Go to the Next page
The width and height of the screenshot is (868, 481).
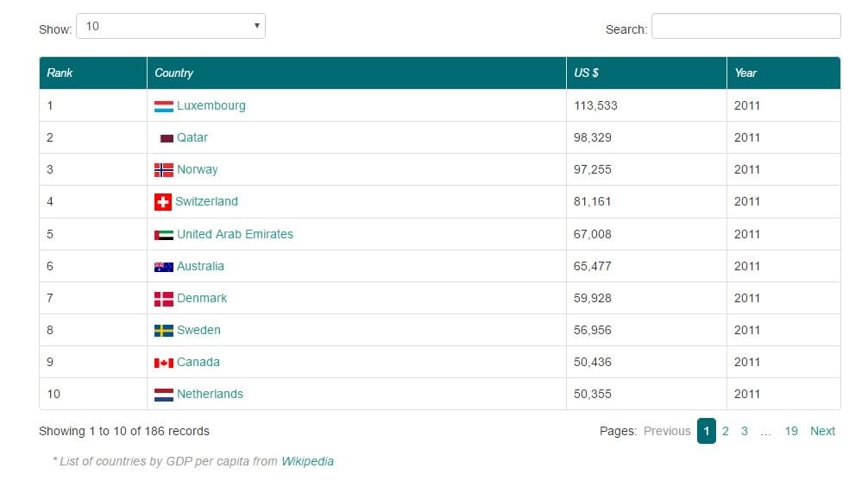click(822, 431)
